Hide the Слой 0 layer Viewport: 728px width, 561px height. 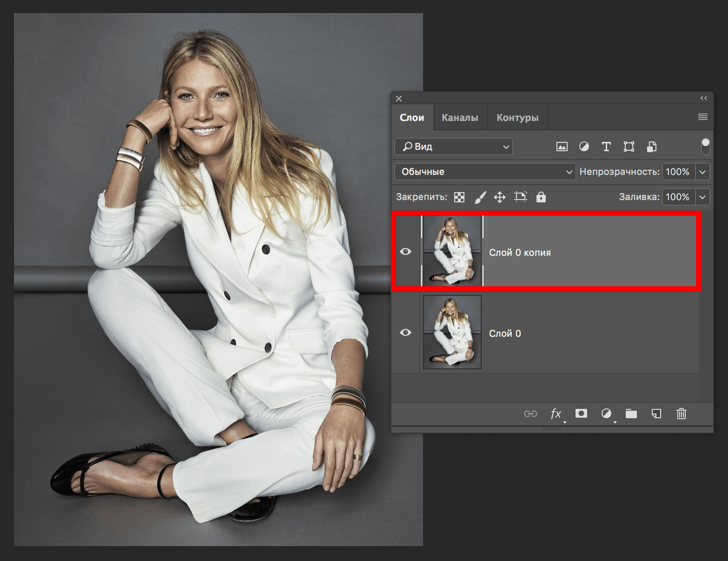click(405, 333)
